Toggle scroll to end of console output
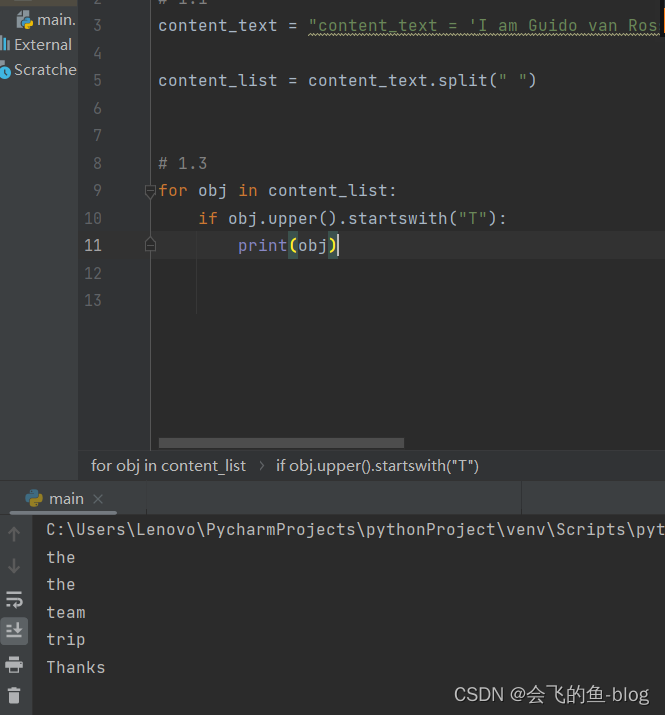This screenshot has height=715, width=665. [x=14, y=631]
